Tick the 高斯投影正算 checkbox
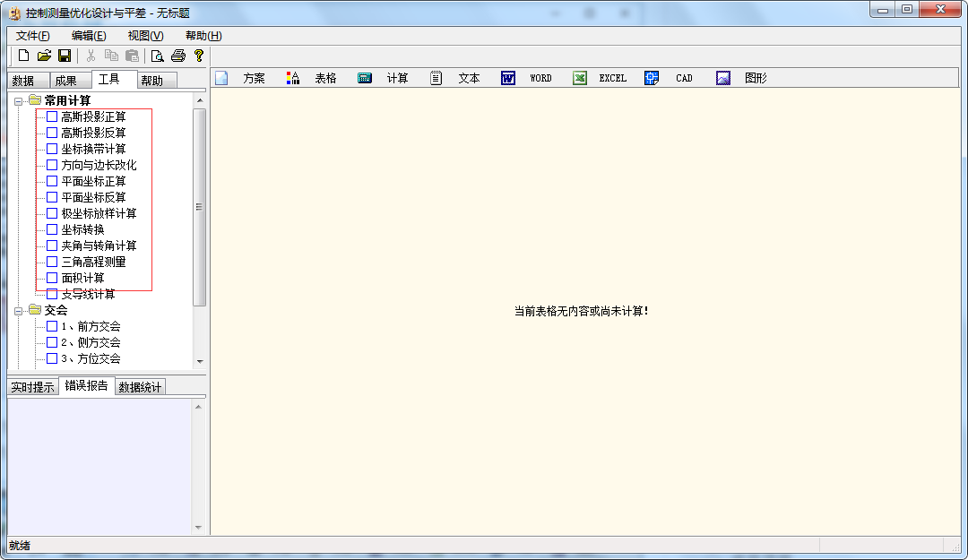The height and width of the screenshot is (560, 968). tap(52, 116)
